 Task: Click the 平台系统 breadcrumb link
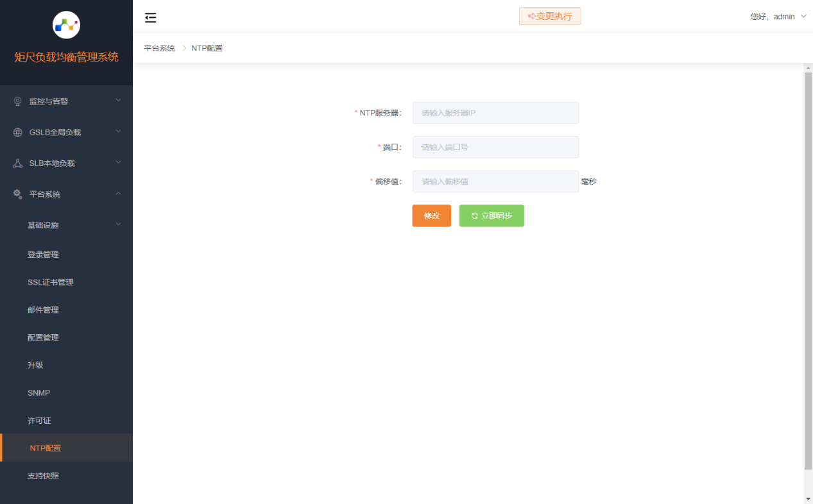[x=159, y=48]
